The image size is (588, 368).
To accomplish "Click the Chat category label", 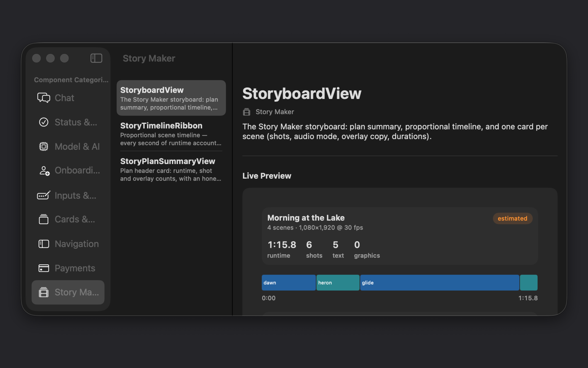I will (64, 98).
